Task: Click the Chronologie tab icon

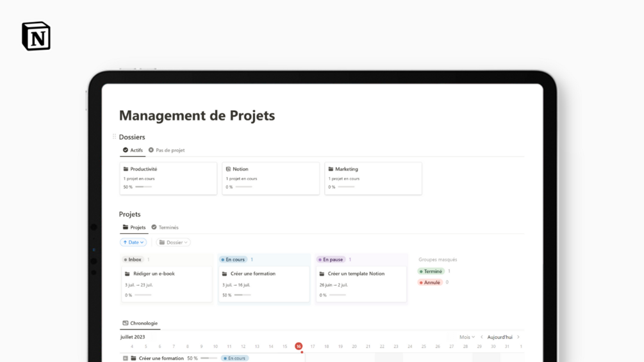Action: point(125,323)
